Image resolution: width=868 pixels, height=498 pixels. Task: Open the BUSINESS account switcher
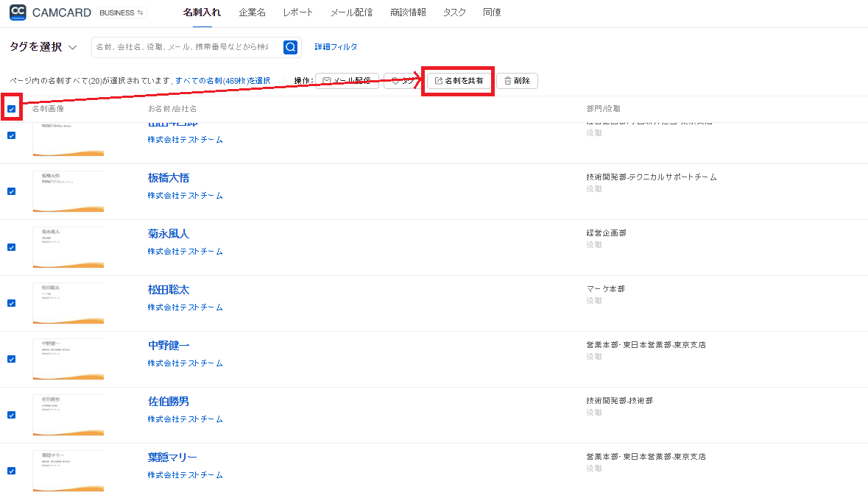(121, 13)
